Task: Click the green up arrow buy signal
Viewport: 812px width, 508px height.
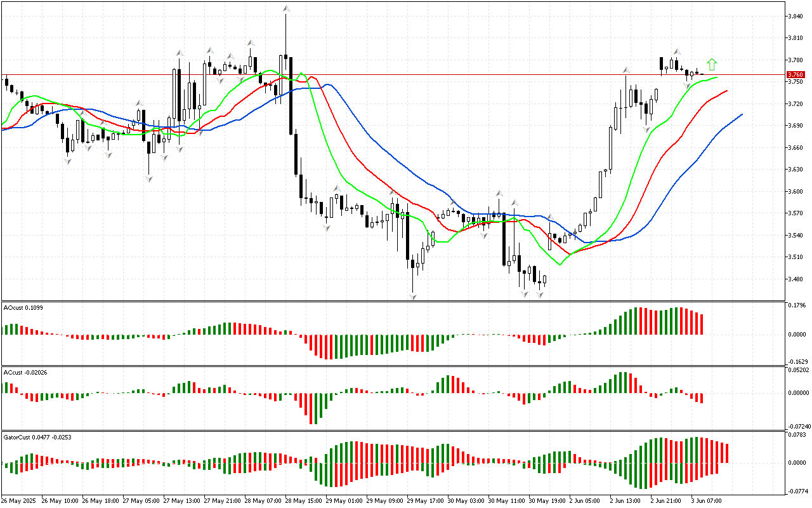Action: tap(712, 64)
